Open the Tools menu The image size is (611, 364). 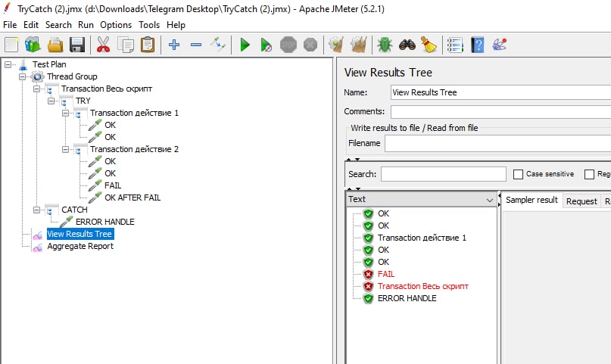(x=149, y=25)
